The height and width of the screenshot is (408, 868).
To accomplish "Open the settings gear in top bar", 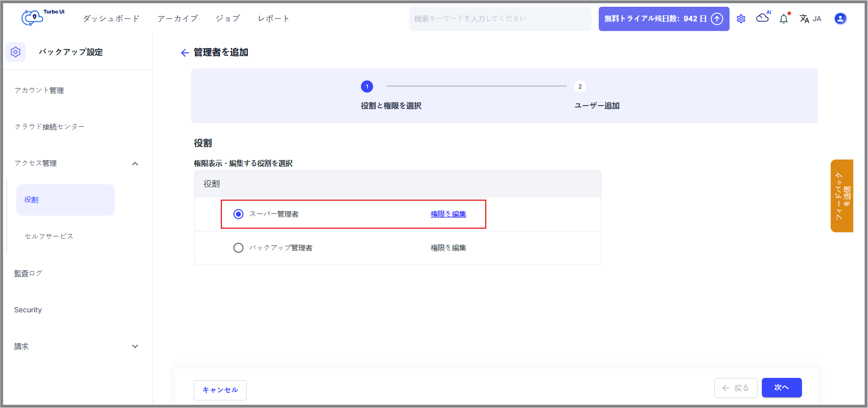I will (741, 19).
